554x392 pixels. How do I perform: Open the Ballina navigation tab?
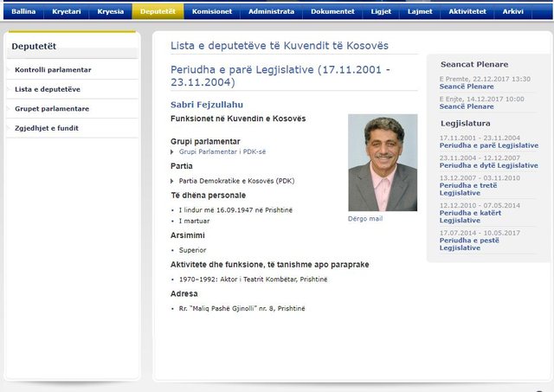(x=23, y=11)
